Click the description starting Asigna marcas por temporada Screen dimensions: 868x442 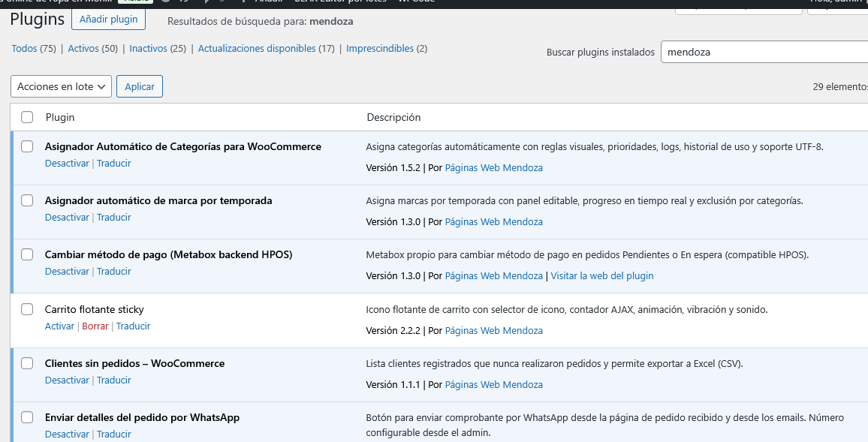point(585,201)
